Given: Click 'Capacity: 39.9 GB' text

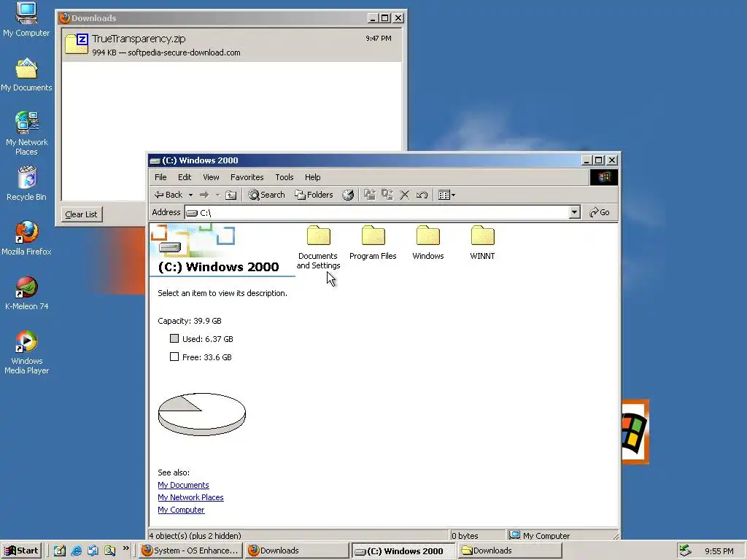Looking at the screenshot, I should [x=190, y=321].
